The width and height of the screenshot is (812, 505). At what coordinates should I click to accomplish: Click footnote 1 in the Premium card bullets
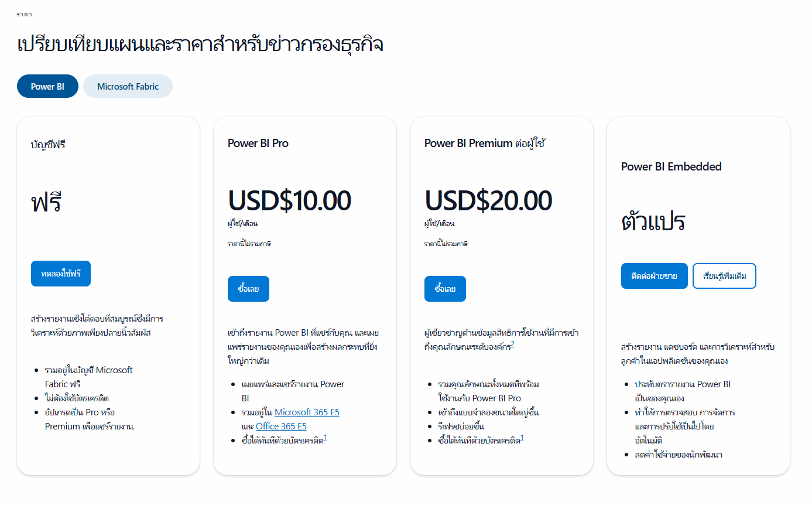click(x=522, y=438)
